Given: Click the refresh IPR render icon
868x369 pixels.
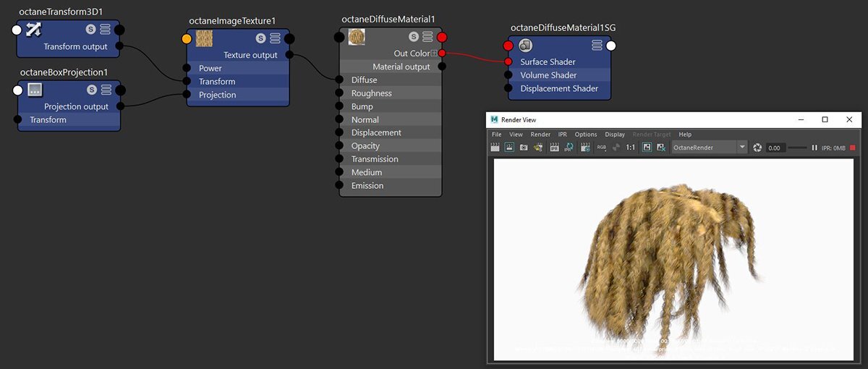Looking at the screenshot, I should (x=569, y=148).
